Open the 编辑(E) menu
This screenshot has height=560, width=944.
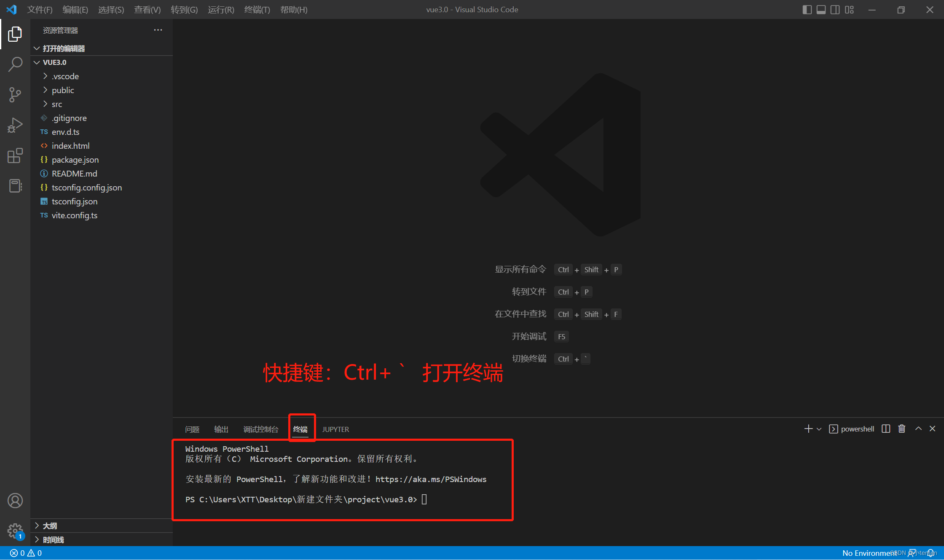point(75,10)
